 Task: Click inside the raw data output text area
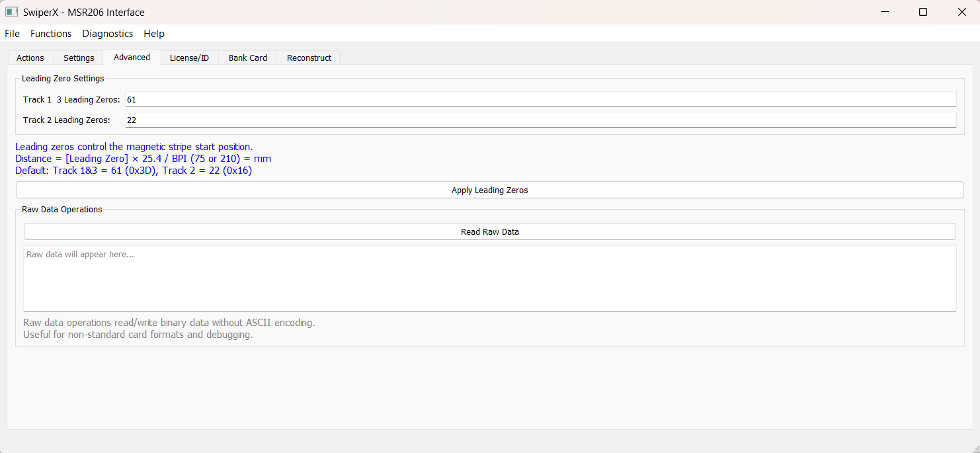click(489, 278)
